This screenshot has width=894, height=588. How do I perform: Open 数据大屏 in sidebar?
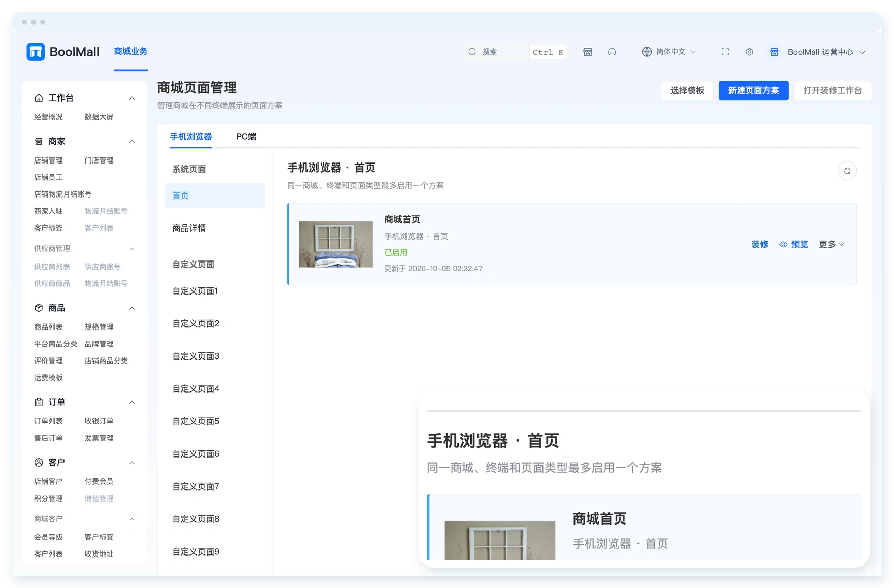click(x=99, y=117)
